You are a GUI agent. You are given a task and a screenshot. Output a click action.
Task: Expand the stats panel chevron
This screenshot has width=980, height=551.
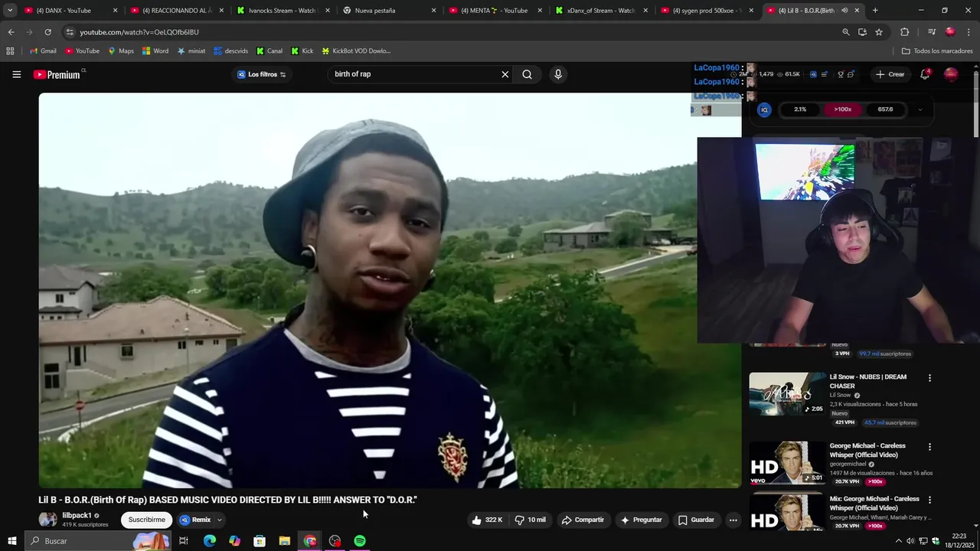coord(920,109)
